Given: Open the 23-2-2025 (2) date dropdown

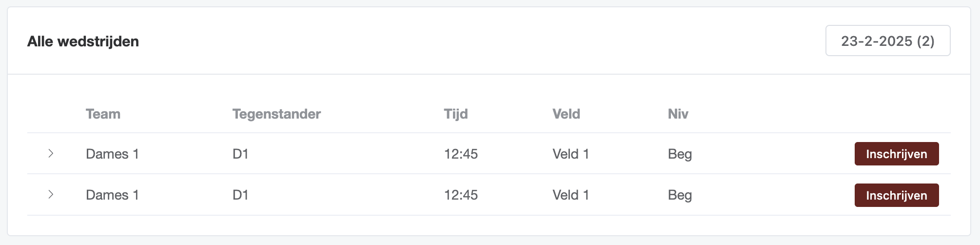Looking at the screenshot, I should [x=888, y=41].
